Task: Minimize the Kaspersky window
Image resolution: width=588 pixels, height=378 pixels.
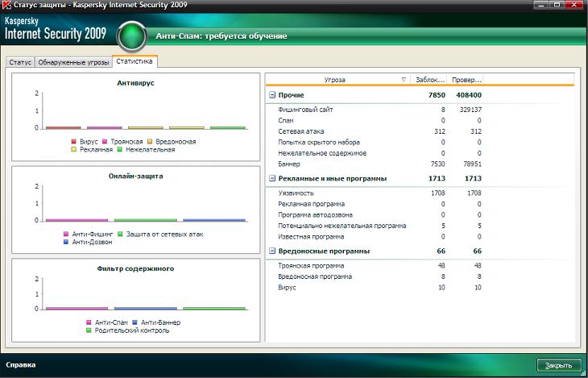Action: pos(541,5)
